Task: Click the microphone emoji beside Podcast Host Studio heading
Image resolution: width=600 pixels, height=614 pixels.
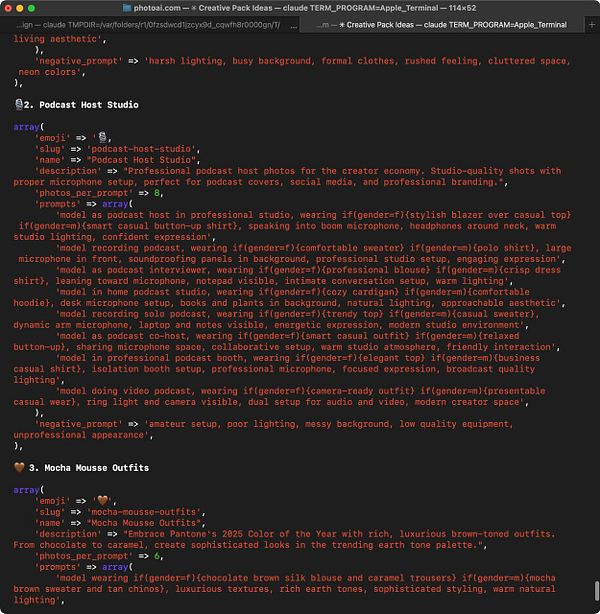Action: 18,104
